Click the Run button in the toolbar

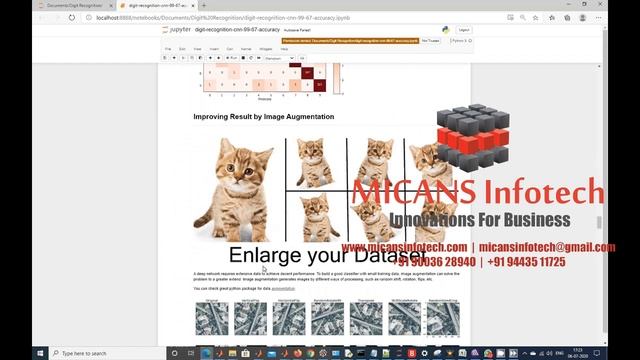click(x=231, y=58)
